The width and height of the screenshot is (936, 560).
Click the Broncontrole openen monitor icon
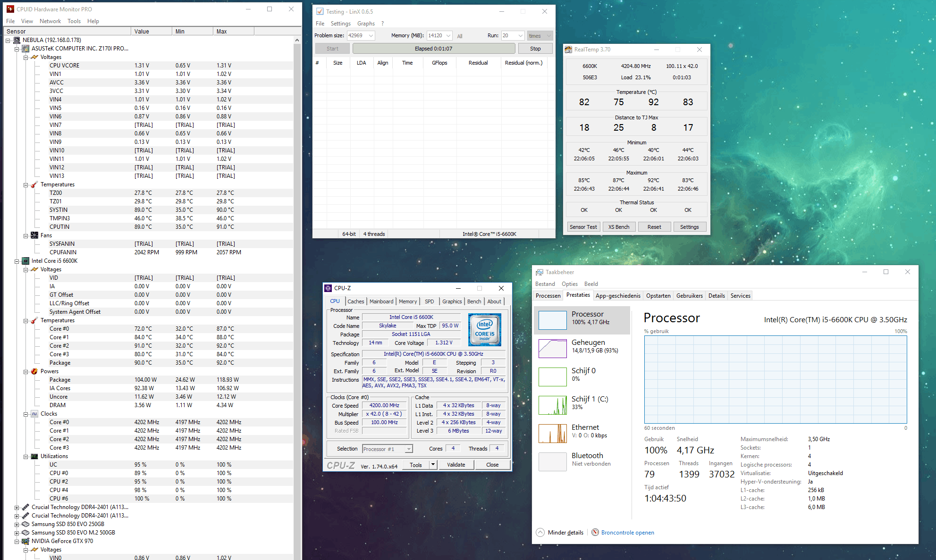pos(595,533)
